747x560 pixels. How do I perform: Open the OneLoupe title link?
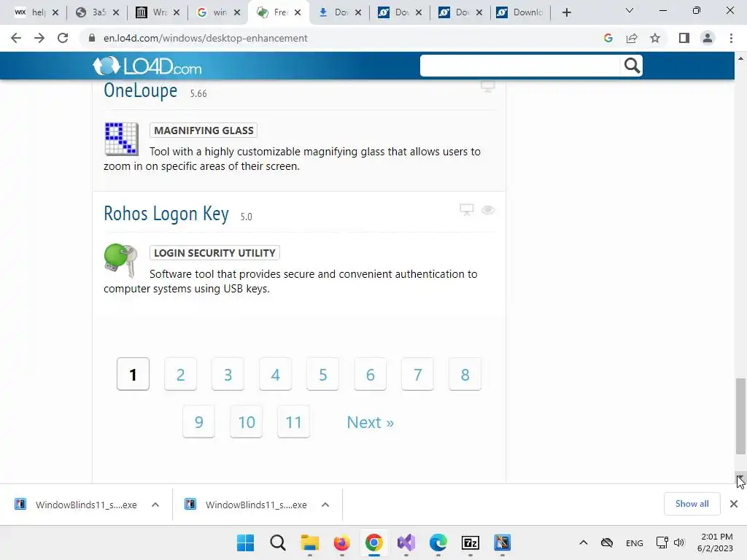click(x=141, y=90)
